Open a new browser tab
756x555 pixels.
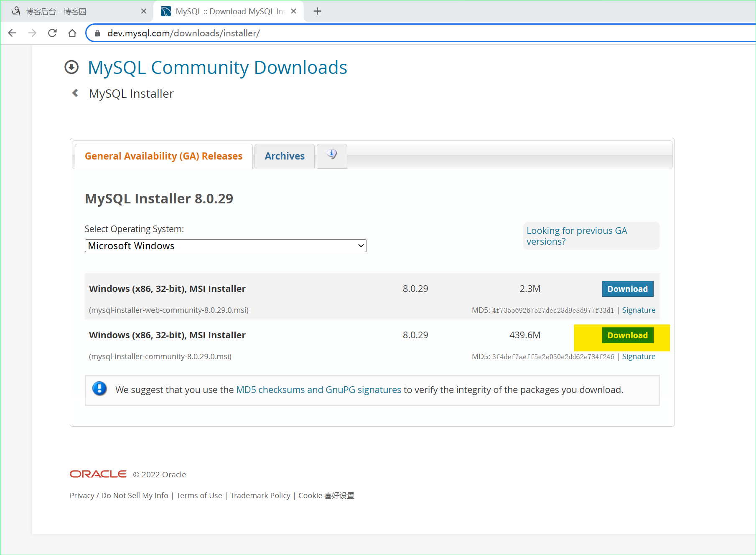point(317,11)
